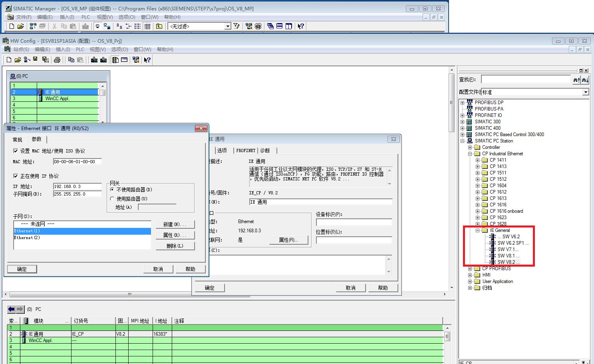Click Delete subnet button
594x364 pixels.
coord(175,246)
